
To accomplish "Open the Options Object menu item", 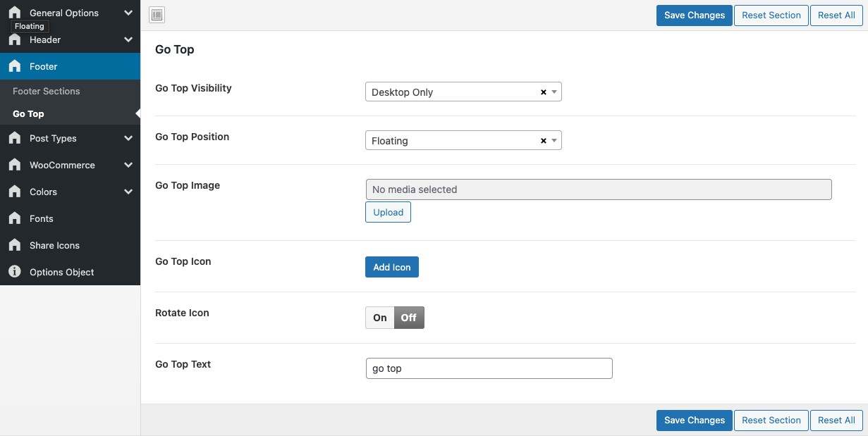I will coord(71,272).
